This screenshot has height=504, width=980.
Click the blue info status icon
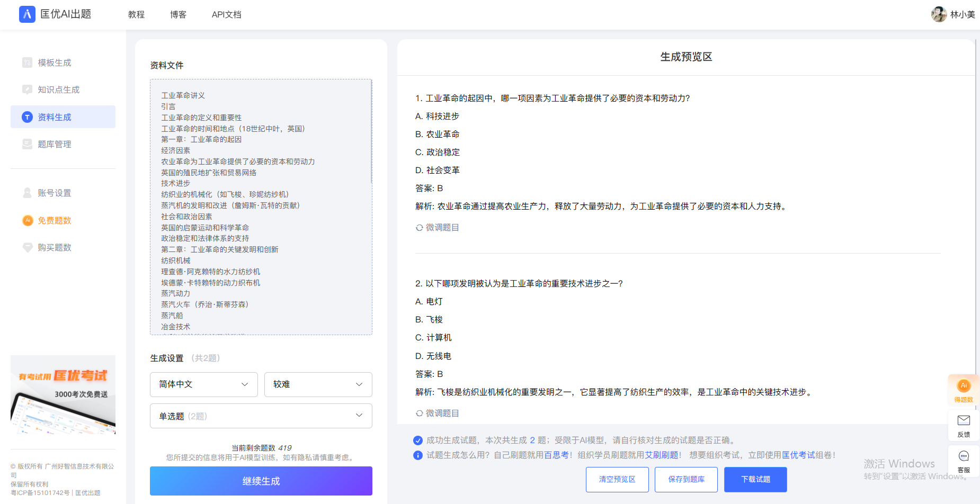coord(418,455)
